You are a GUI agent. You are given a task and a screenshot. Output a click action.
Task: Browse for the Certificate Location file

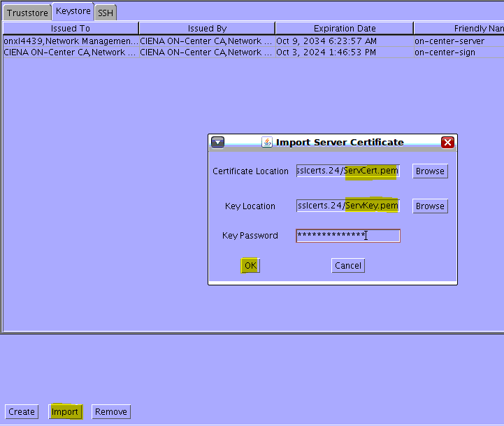[430, 171]
